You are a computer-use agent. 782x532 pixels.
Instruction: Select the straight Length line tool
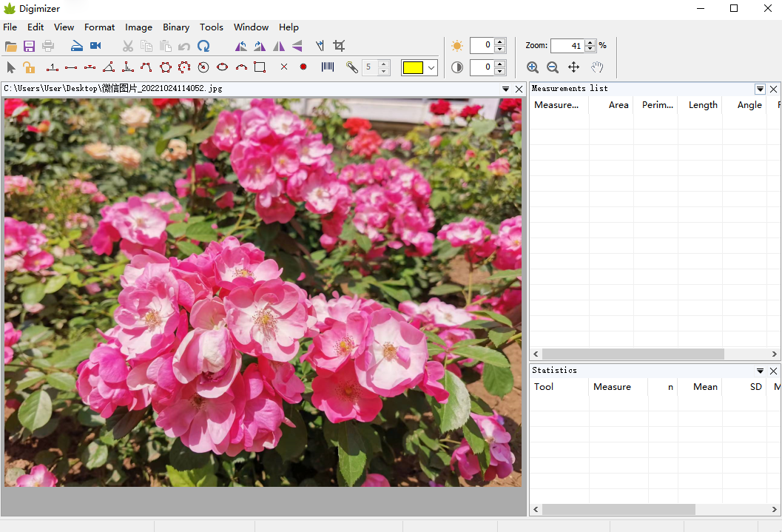(x=71, y=67)
